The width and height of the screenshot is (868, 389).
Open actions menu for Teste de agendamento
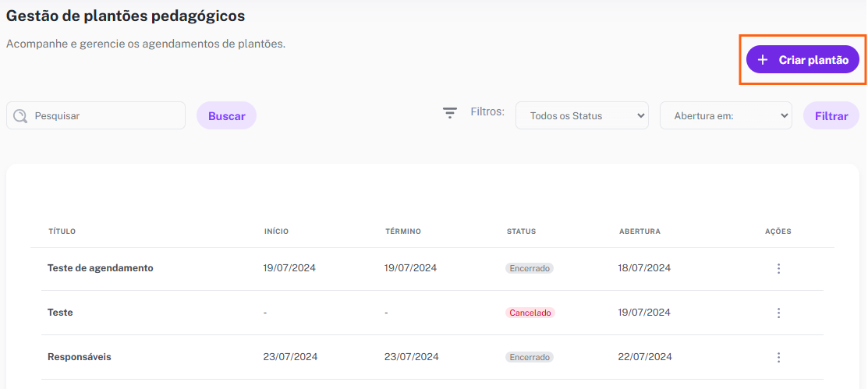point(778,268)
